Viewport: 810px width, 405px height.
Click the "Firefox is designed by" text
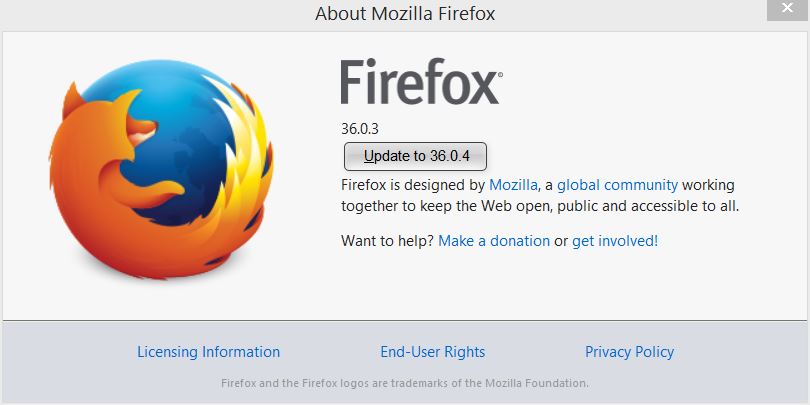[x=412, y=185]
